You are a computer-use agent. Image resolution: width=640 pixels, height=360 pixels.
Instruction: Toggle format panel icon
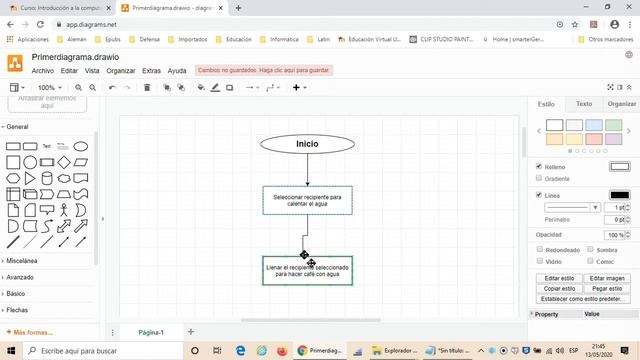pos(620,87)
